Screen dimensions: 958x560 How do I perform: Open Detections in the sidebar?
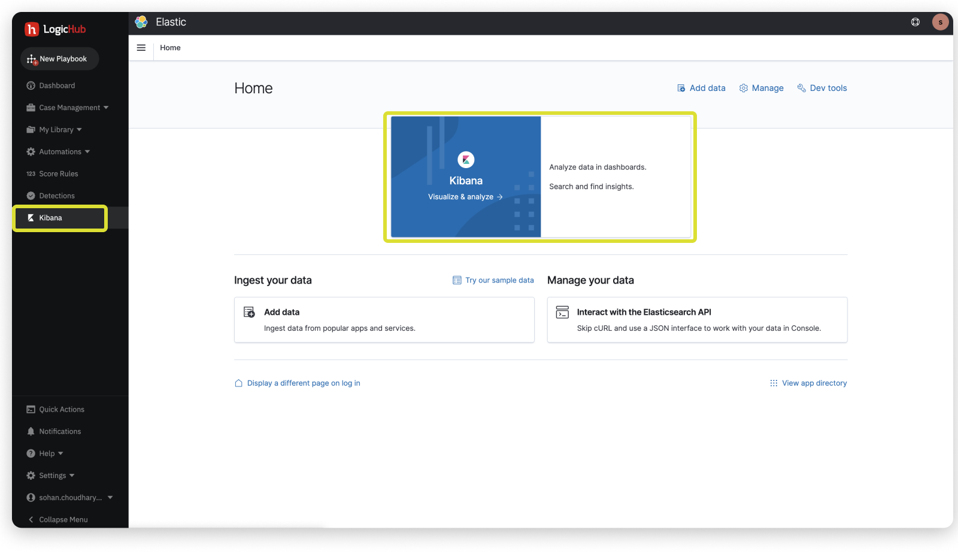click(x=57, y=196)
